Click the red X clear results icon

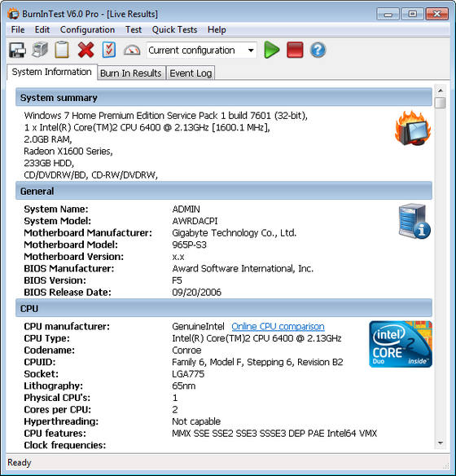tap(85, 50)
